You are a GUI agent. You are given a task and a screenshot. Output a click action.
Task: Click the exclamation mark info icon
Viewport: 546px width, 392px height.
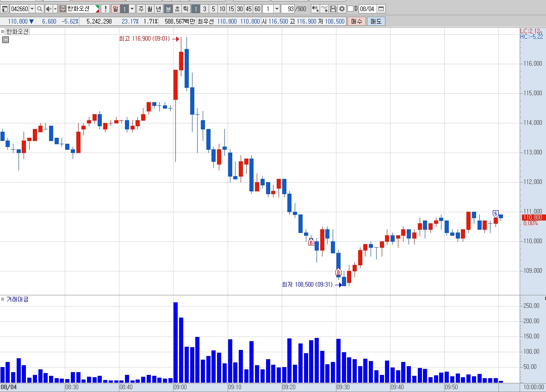point(105,9)
